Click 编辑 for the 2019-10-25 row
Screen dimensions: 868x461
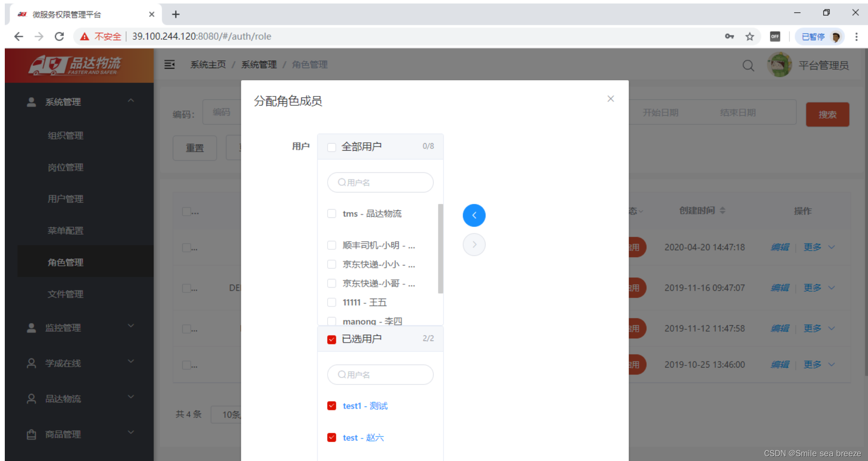tap(780, 365)
